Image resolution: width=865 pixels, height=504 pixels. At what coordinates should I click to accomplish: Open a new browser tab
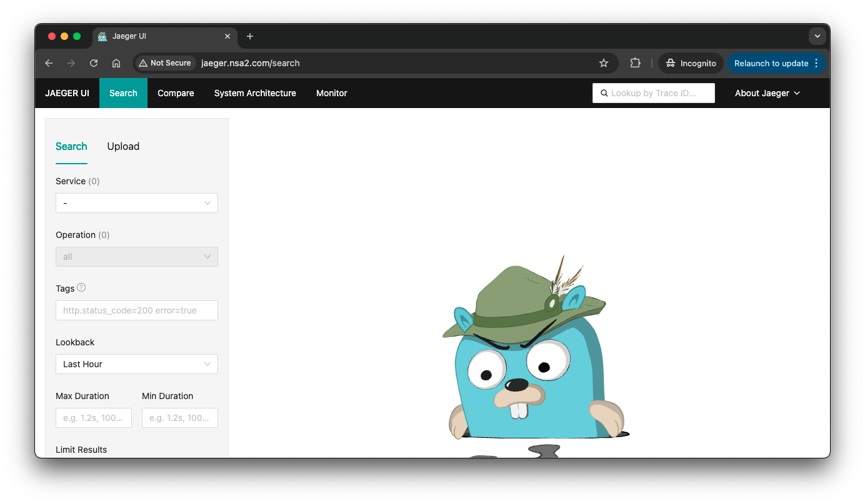[x=250, y=36]
